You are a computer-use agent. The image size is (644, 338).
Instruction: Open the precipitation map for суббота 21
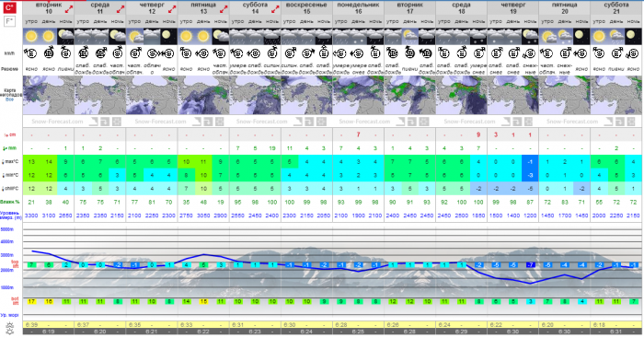point(616,95)
